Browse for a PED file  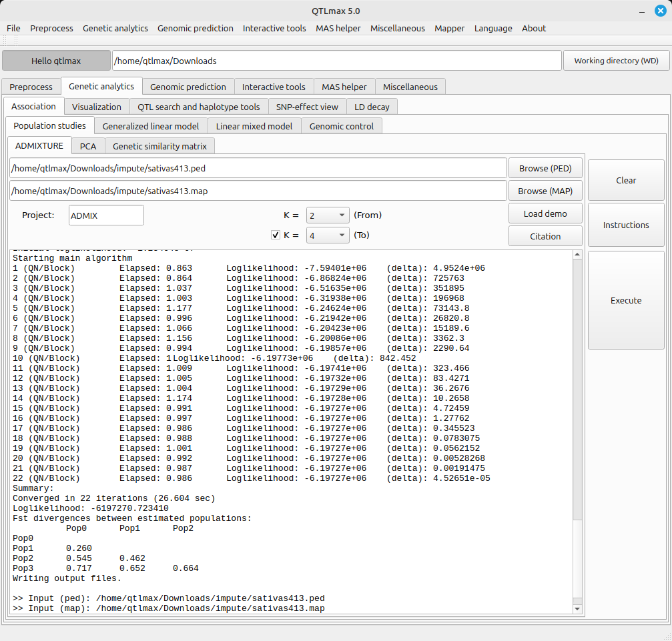(545, 168)
